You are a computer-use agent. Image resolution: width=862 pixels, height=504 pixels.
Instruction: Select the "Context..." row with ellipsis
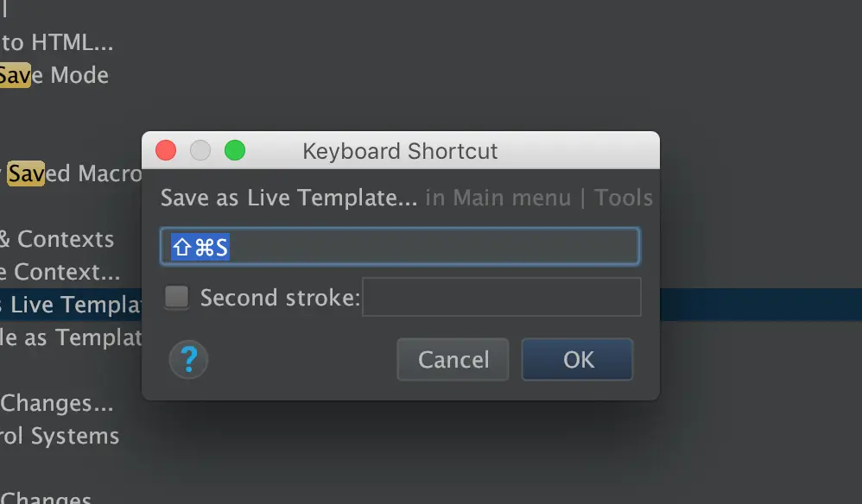60,272
